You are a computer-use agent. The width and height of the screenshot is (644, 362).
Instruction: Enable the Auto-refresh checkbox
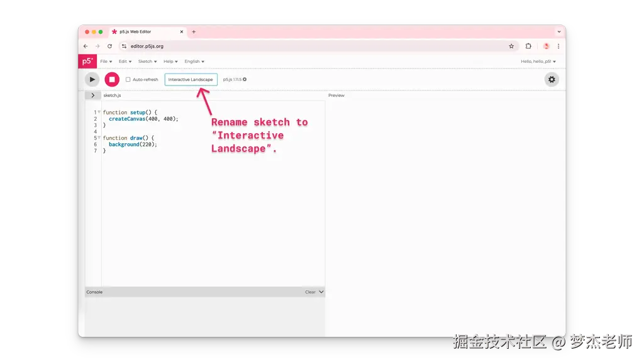tap(128, 79)
